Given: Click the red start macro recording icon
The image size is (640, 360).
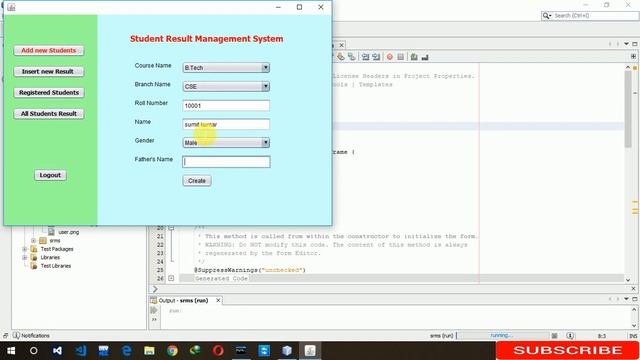Looking at the screenshot, I should (x=390, y=57).
